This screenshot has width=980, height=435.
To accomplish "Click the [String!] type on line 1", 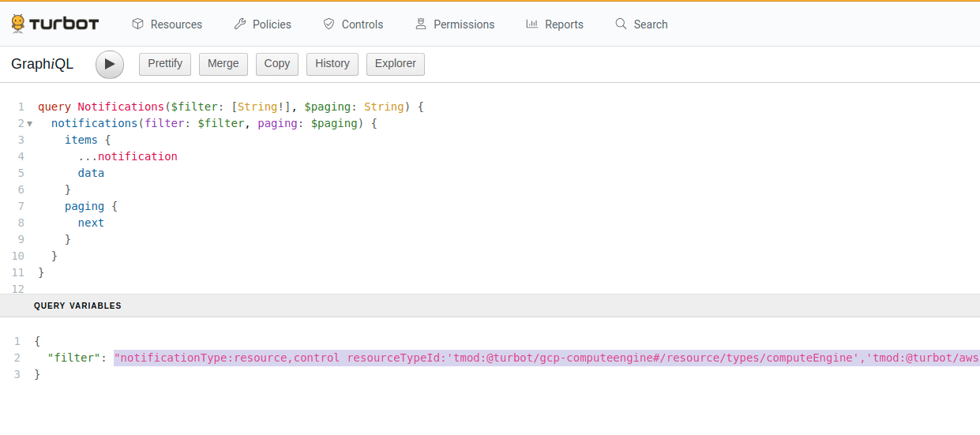I will [261, 107].
